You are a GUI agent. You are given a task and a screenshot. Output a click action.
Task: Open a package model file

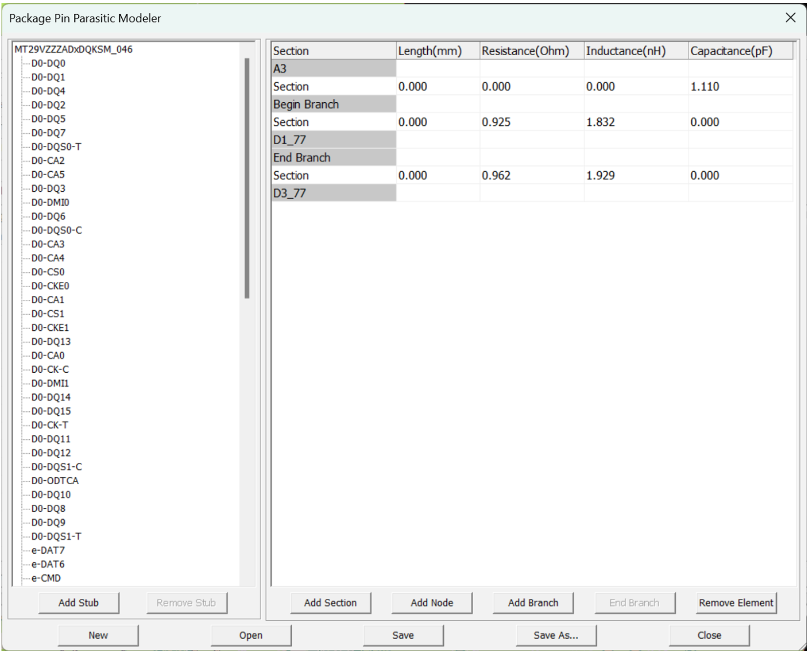(251, 635)
